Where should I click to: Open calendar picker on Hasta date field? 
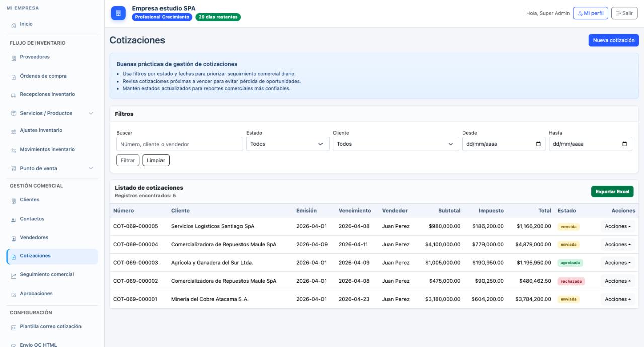pos(625,144)
